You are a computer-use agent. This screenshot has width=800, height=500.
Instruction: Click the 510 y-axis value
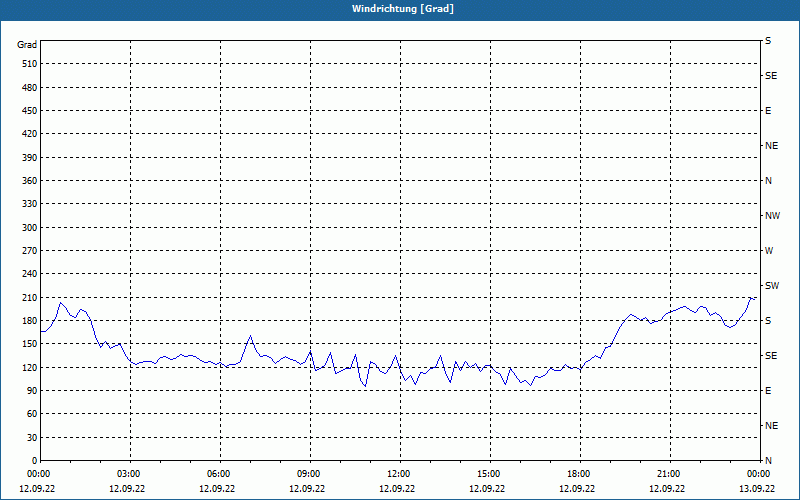click(30, 64)
